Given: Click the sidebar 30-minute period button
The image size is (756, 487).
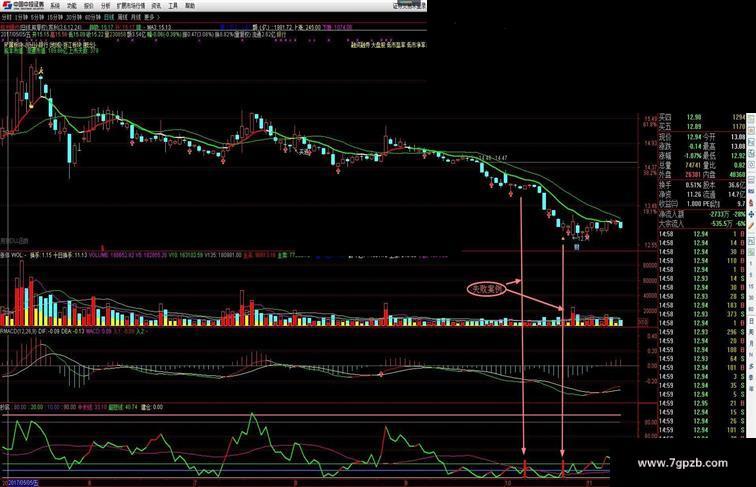Looking at the screenshot, I should point(751,298).
